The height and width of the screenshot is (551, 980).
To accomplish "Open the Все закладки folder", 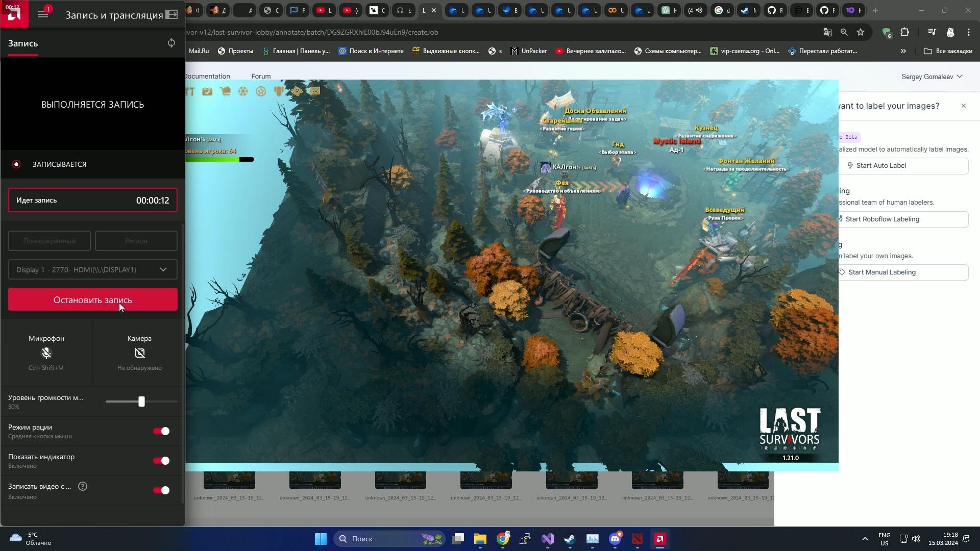I will click(948, 51).
